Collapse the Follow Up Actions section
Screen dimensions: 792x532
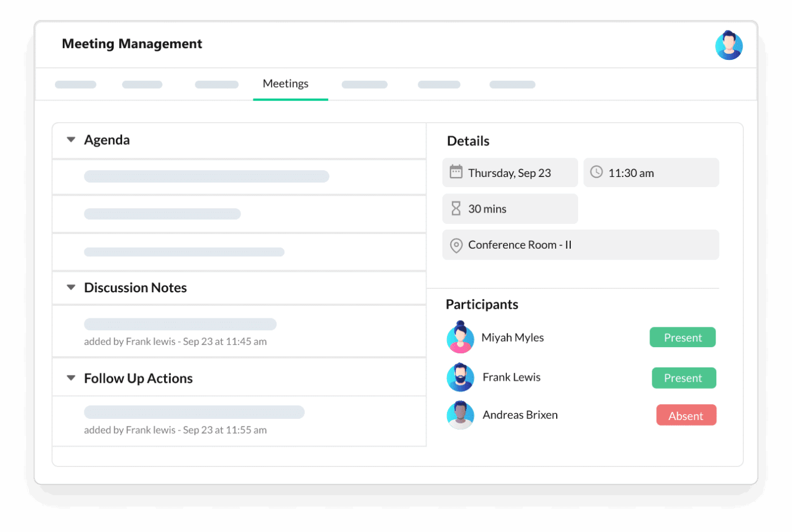pyautogui.click(x=71, y=378)
